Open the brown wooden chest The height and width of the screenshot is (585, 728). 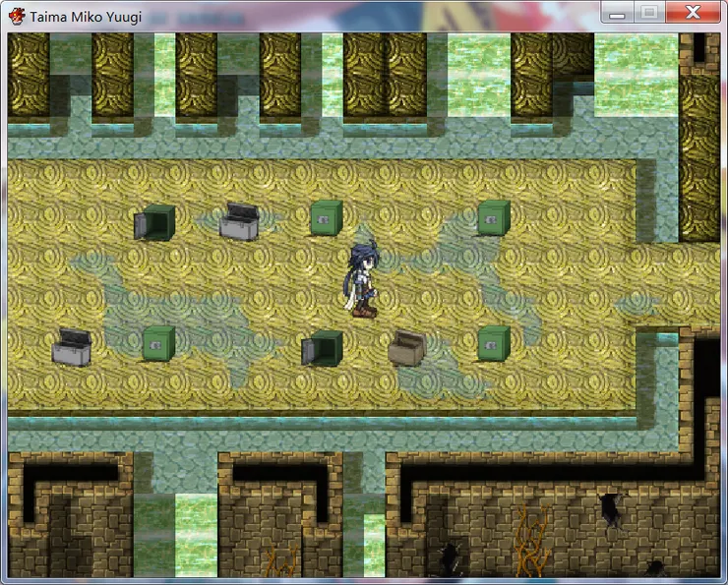[x=407, y=348]
